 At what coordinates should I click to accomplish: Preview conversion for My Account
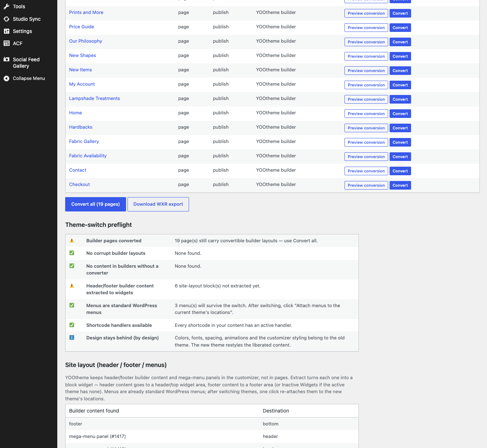tap(366, 85)
